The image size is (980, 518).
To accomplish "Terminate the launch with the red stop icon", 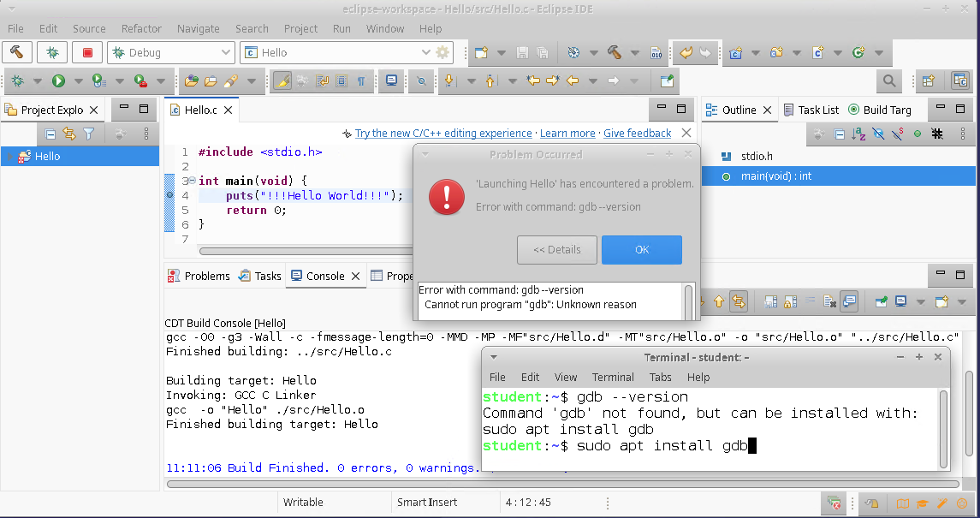I will tap(86, 52).
